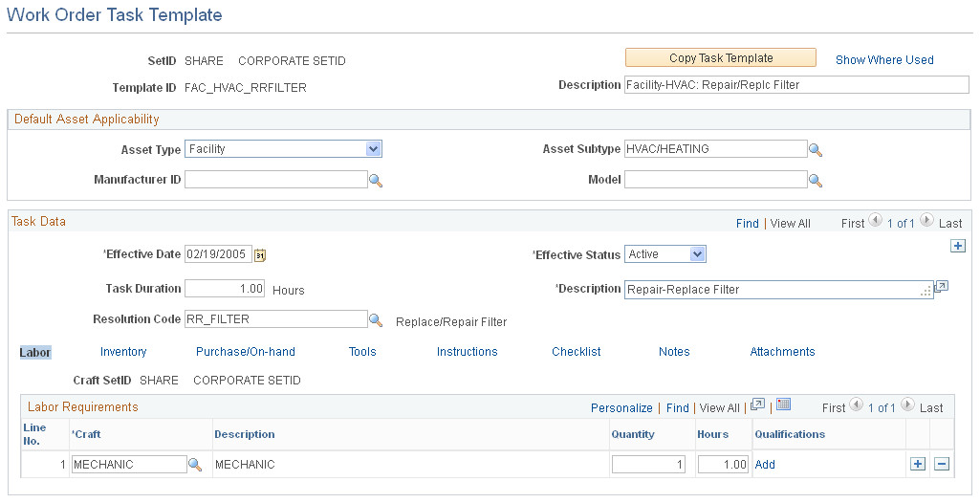This screenshot has height=503, width=980.
Task: Add a new labor requirement row
Action: pyautogui.click(x=918, y=464)
